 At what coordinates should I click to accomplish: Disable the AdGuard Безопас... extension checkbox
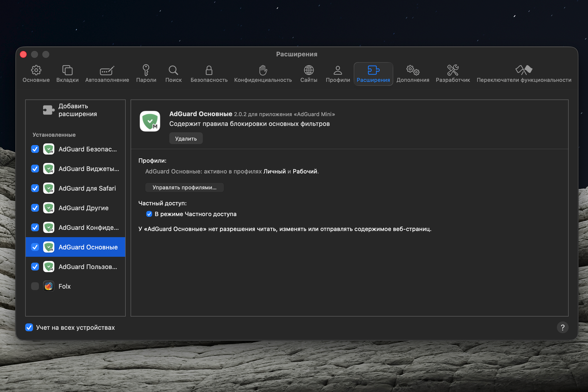35,149
